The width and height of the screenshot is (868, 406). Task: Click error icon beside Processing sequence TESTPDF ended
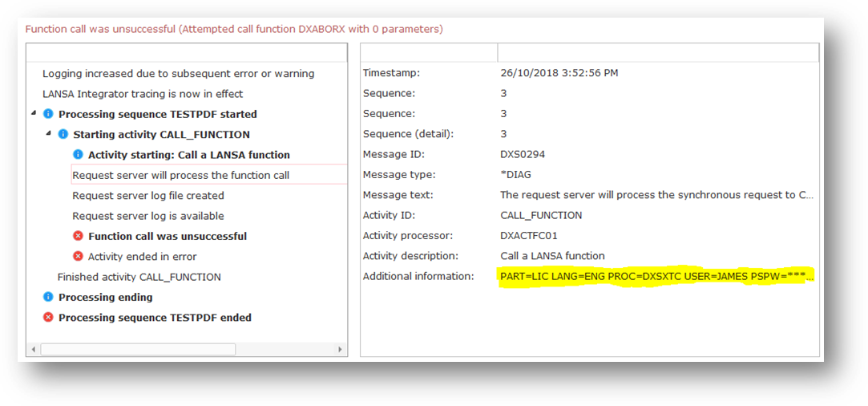pos(48,318)
